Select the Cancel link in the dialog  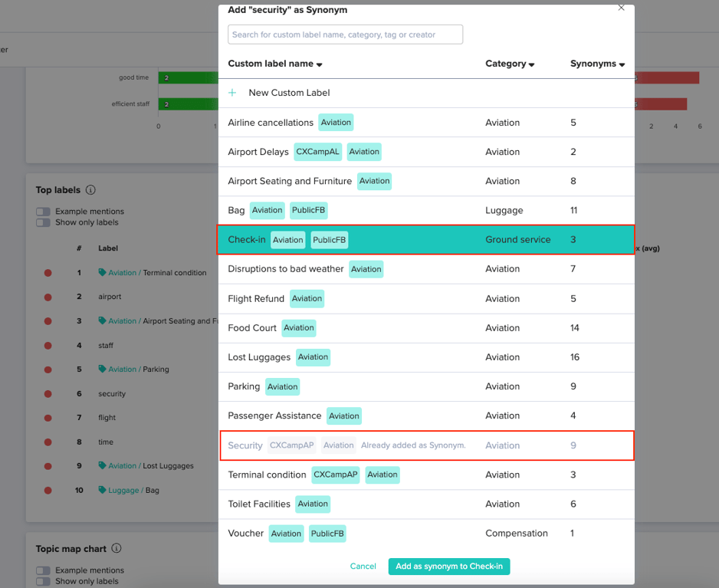[x=363, y=566]
